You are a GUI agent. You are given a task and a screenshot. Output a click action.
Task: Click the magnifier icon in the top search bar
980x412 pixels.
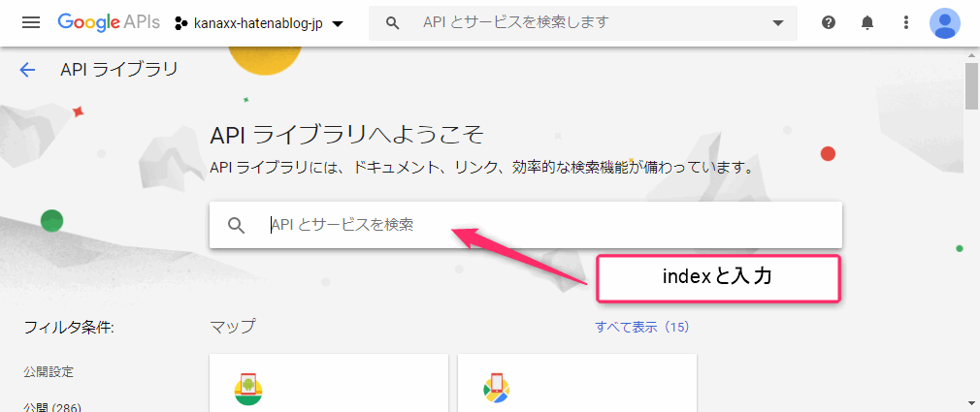(393, 23)
